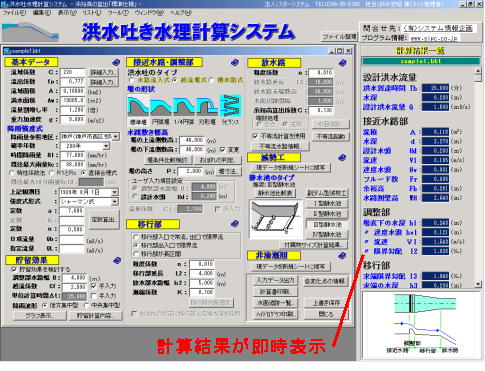Click the blue icon beside the 放水路 header

[x=342, y=63]
